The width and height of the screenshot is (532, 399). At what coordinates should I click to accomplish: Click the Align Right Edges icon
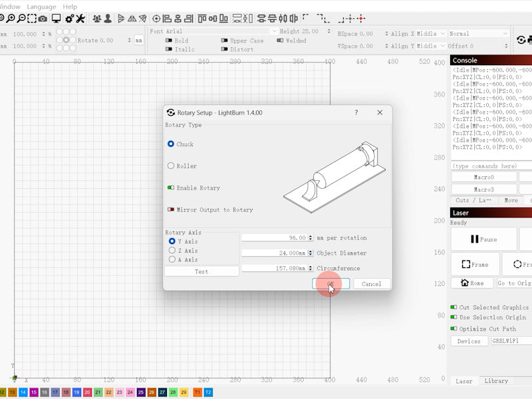(189, 19)
